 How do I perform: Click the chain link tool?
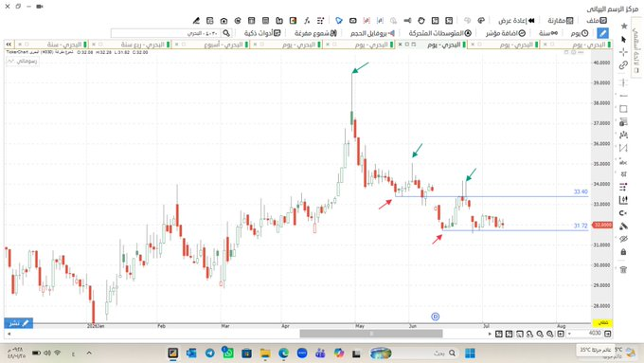click(623, 65)
